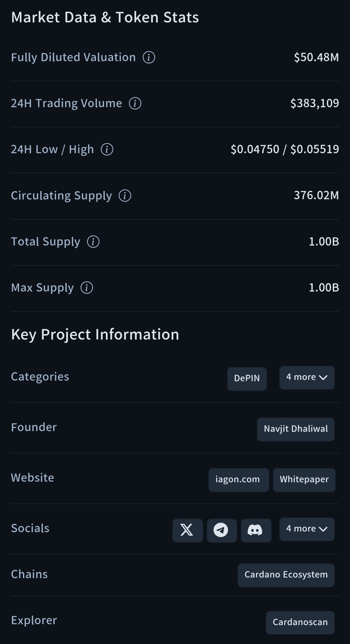Click info icon next to Total Supply
Viewport: 350px width, 644px height.
click(93, 242)
